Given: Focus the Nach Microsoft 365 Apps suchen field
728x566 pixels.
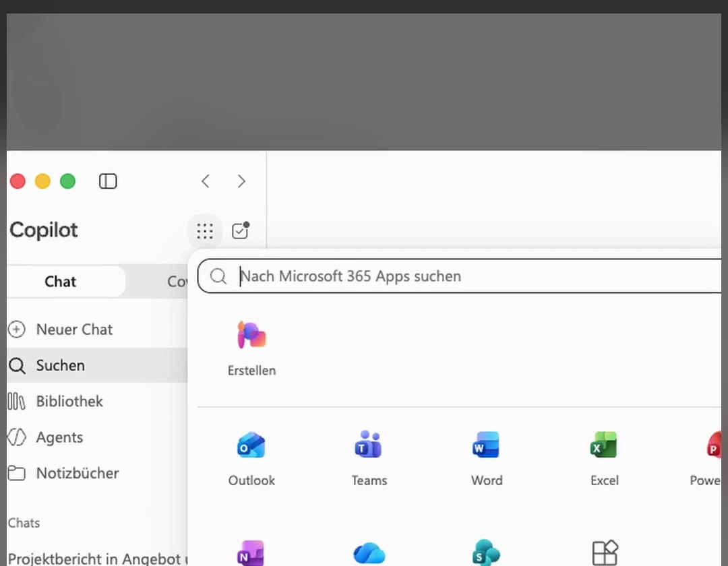Looking at the screenshot, I should click(459, 276).
